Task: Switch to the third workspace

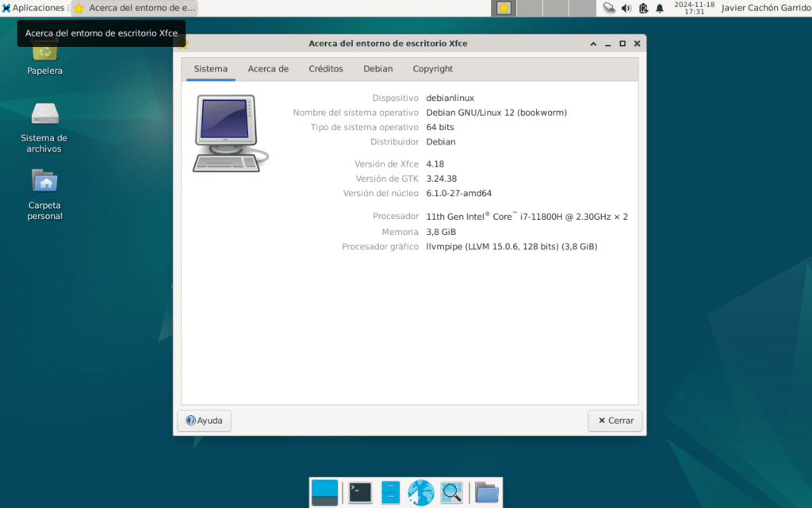Action: 556,8
